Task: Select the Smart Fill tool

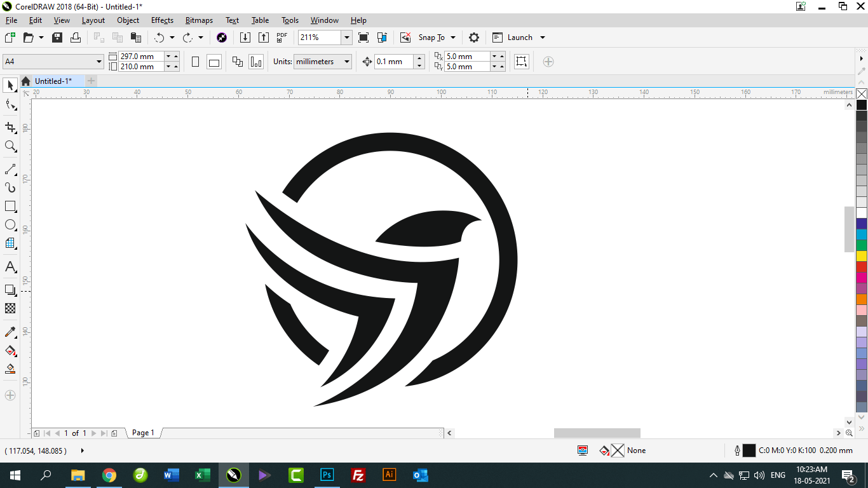Action: pyautogui.click(x=10, y=369)
